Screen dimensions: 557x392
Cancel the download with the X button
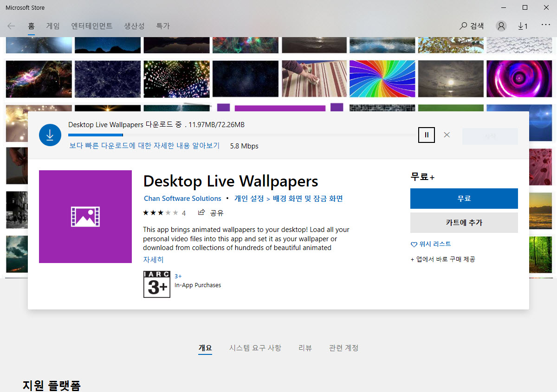pos(447,135)
